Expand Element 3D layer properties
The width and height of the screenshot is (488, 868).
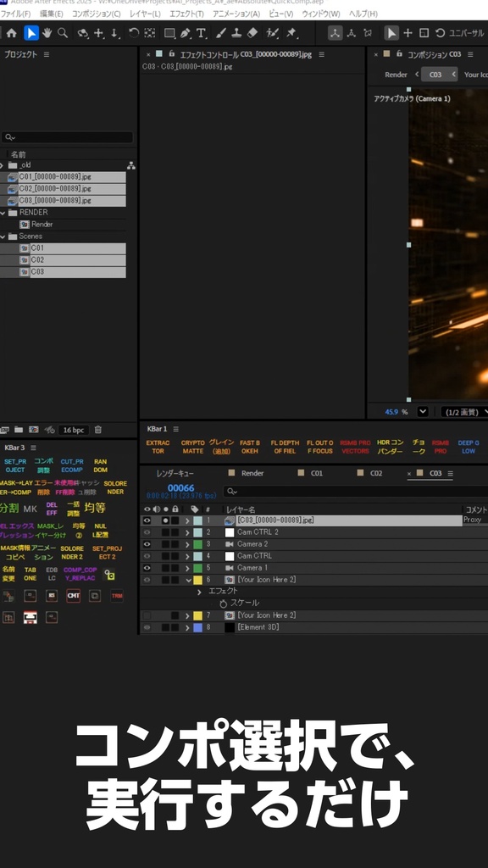[187, 627]
